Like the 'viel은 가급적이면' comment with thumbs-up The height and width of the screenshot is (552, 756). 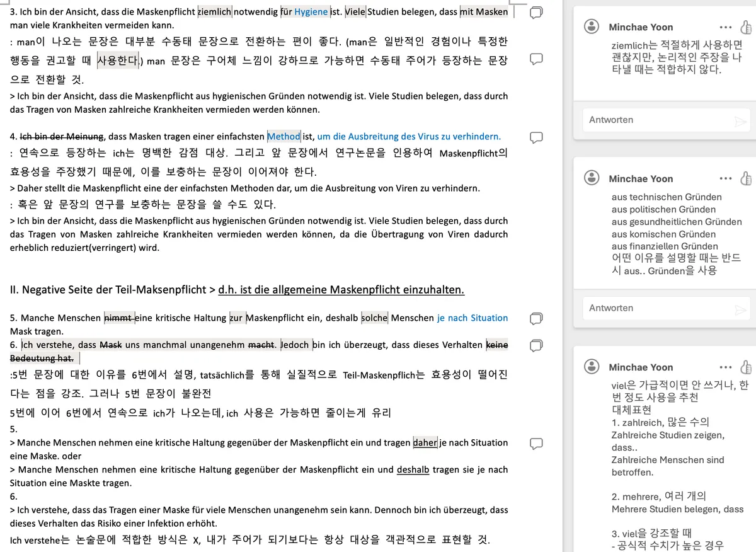tap(745, 366)
